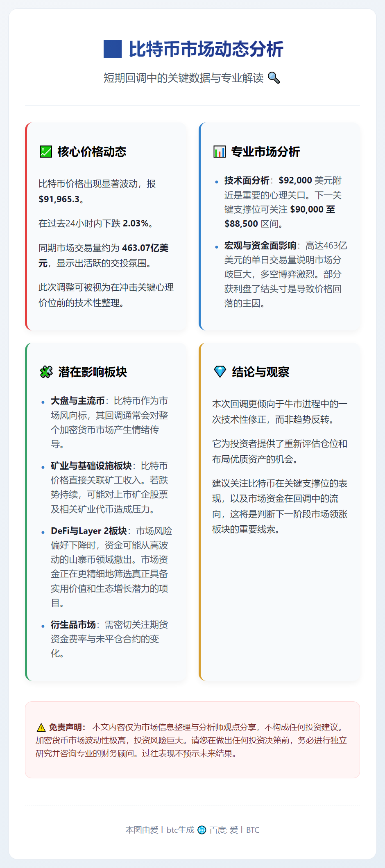The image size is (385, 868).
Task: Click the magnifying glass emoji in the subtitle
Action: [274, 77]
